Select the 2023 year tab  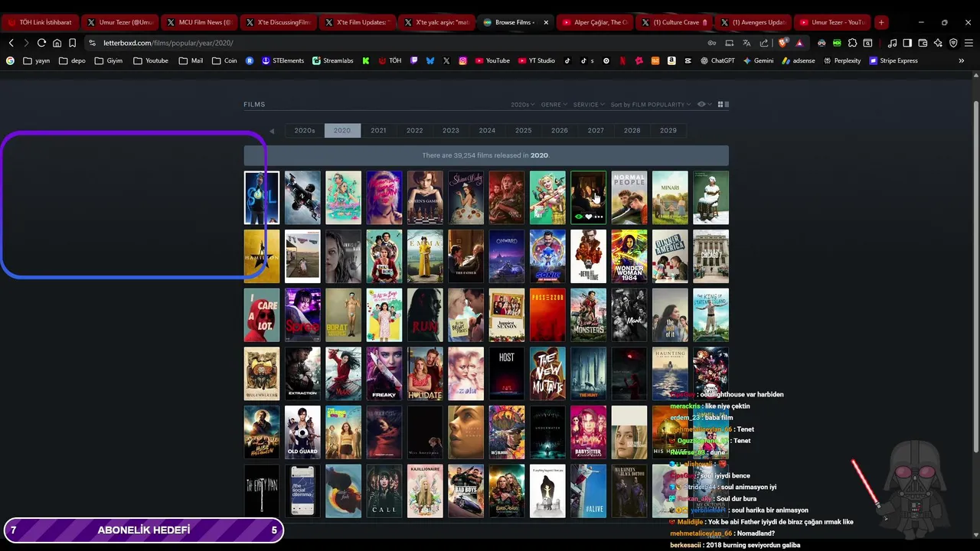(x=451, y=130)
